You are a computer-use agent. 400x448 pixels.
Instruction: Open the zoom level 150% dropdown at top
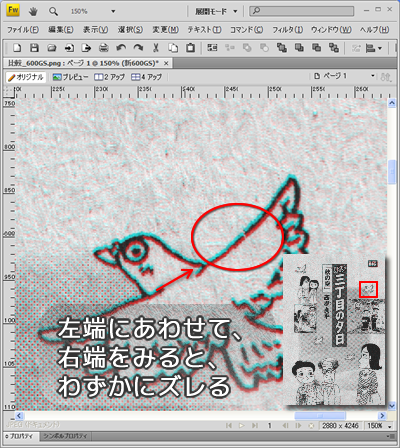pos(113,11)
